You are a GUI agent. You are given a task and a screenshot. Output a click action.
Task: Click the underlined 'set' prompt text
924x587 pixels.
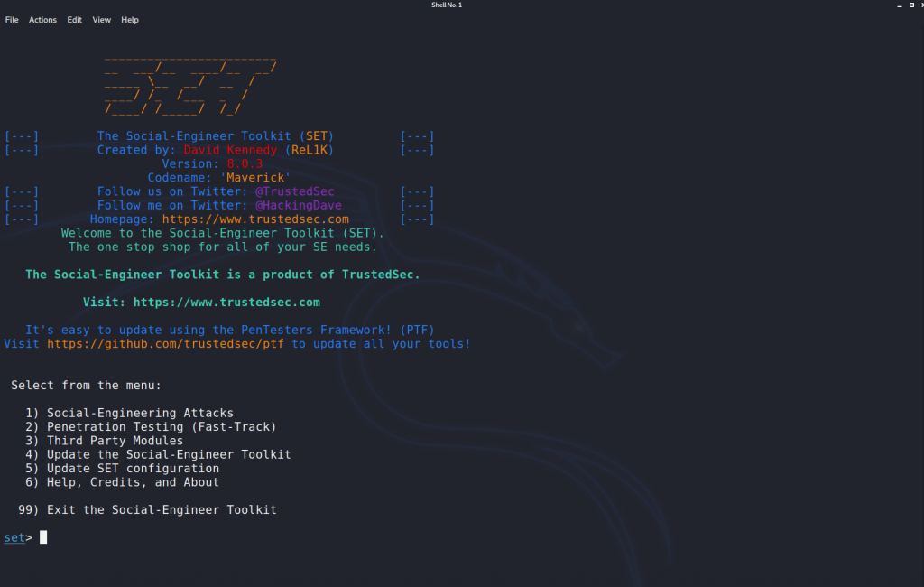coord(14,537)
